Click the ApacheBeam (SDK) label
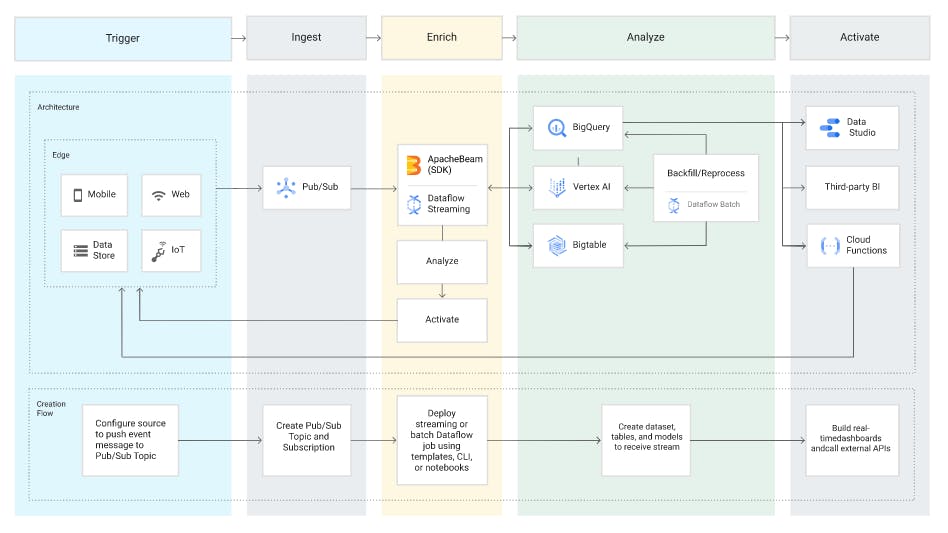948x533 pixels. click(x=455, y=164)
